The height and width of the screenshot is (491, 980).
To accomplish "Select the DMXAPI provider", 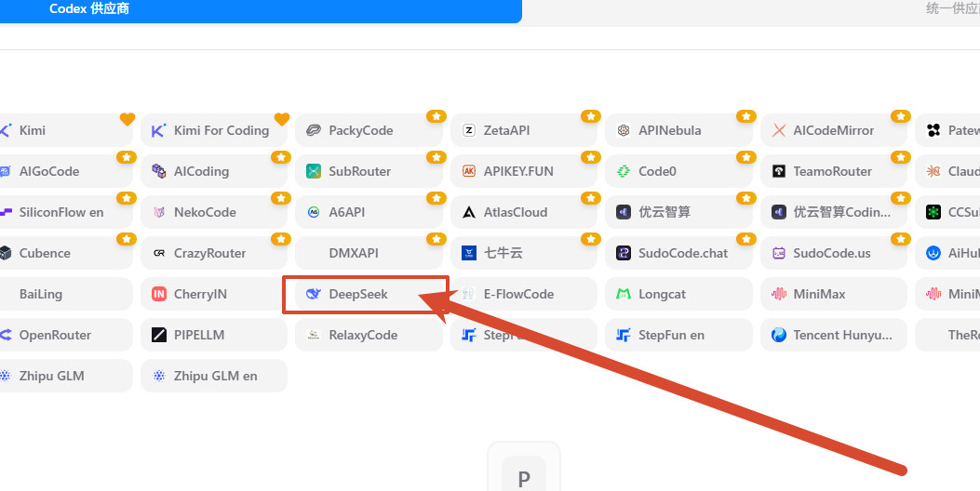I will (369, 253).
